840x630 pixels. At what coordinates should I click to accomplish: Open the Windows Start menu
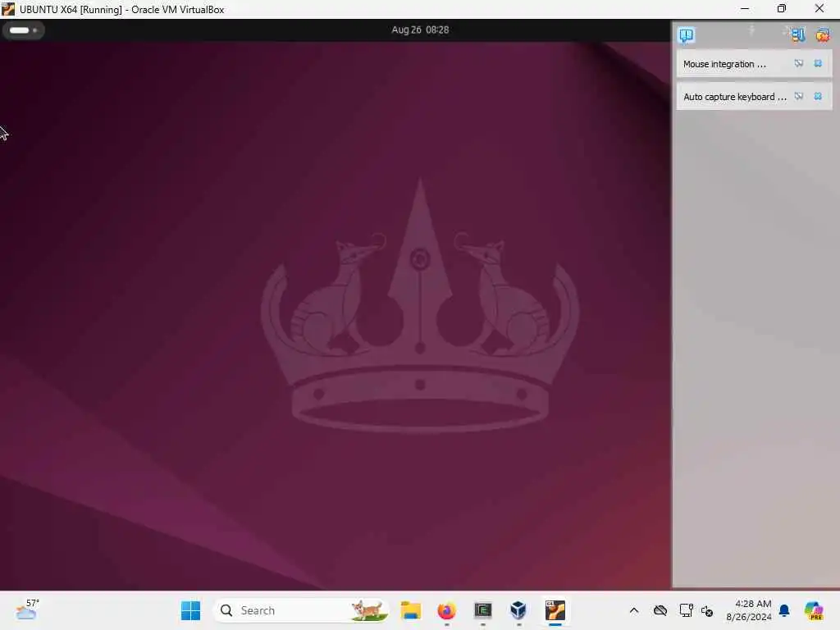(190, 610)
